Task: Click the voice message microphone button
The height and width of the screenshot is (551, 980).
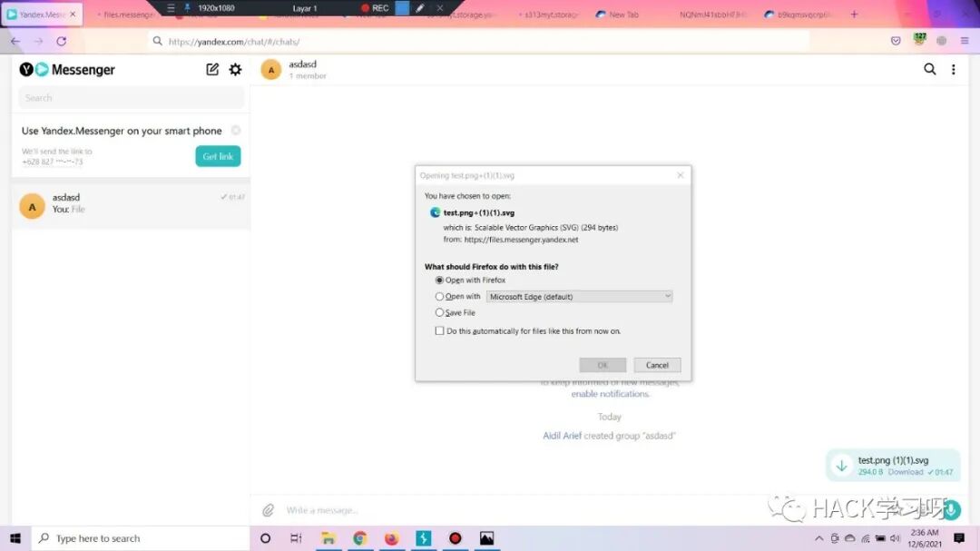Action: [x=951, y=510]
